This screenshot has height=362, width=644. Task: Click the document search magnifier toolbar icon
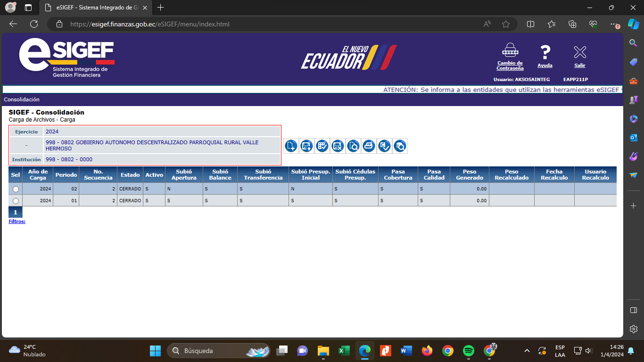click(353, 146)
